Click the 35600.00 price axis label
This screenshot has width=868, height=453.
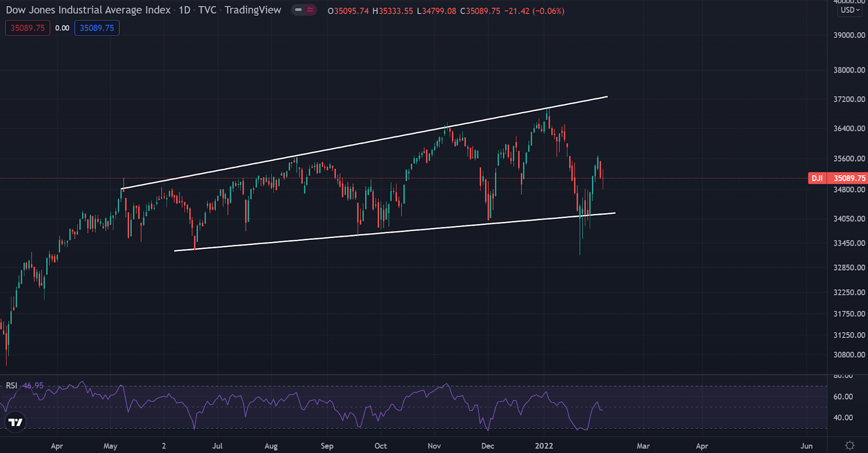pos(849,159)
